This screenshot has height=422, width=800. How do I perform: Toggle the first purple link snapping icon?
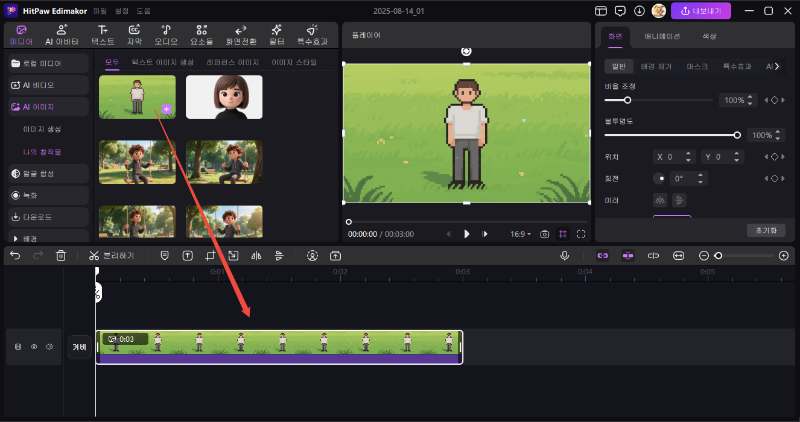point(603,256)
